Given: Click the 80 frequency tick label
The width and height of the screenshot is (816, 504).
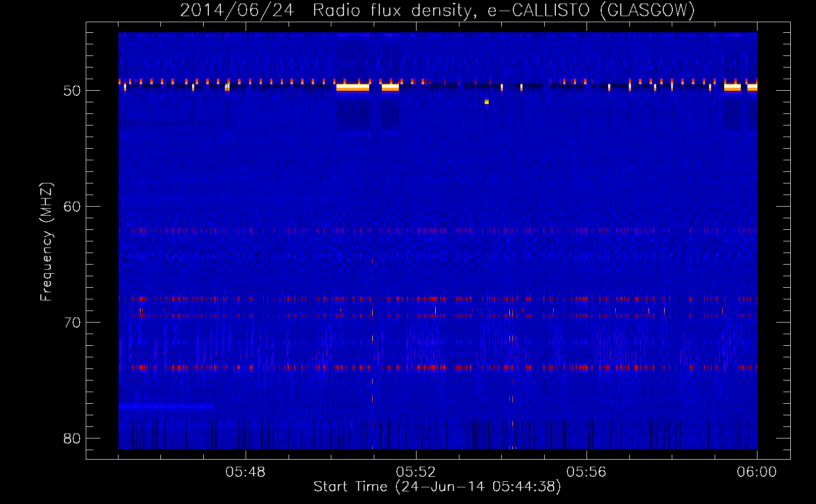Looking at the screenshot, I should 72,438.
